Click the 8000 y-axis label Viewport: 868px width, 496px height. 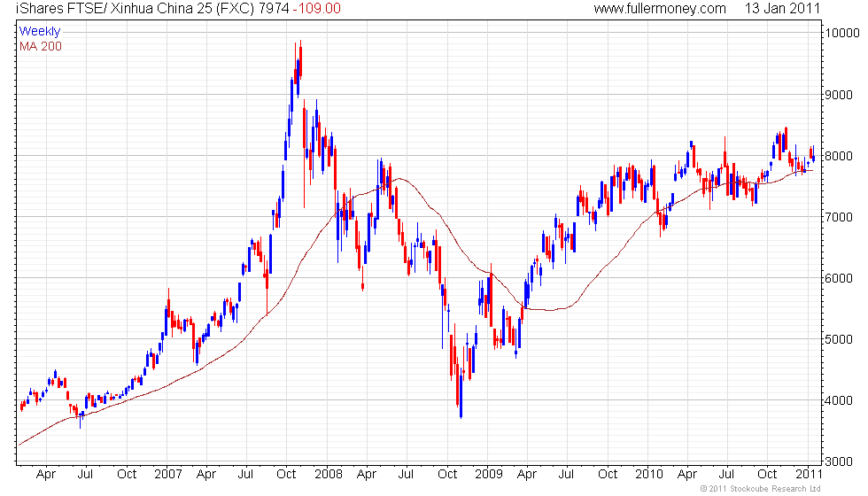[839, 156]
